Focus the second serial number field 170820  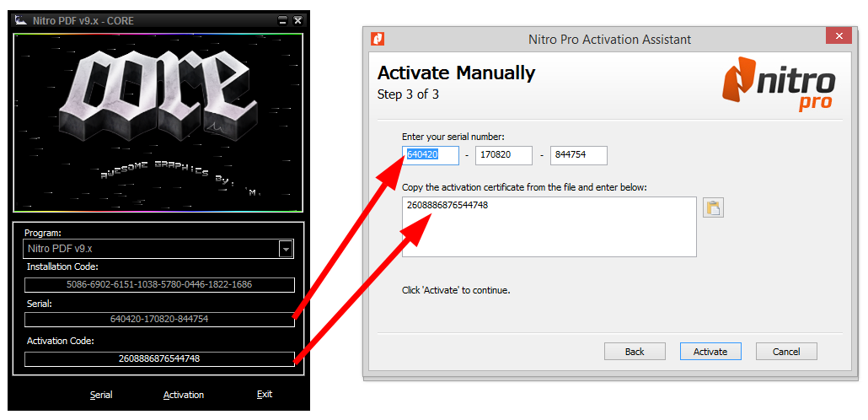coord(504,155)
